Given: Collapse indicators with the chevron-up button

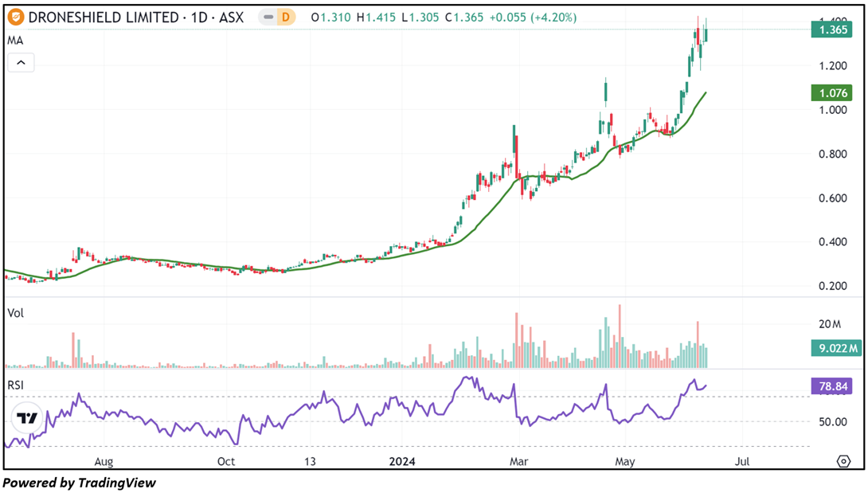Looking at the screenshot, I should [21, 63].
